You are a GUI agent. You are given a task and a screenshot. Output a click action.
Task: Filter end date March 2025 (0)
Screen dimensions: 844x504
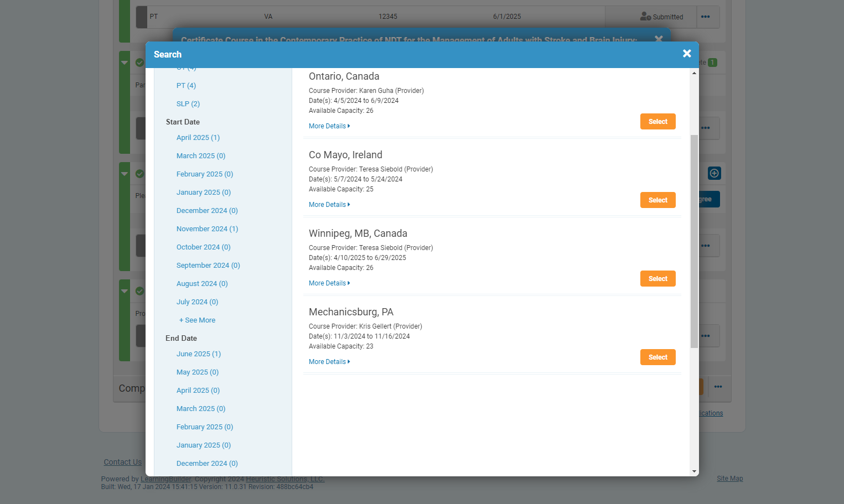[x=201, y=409]
